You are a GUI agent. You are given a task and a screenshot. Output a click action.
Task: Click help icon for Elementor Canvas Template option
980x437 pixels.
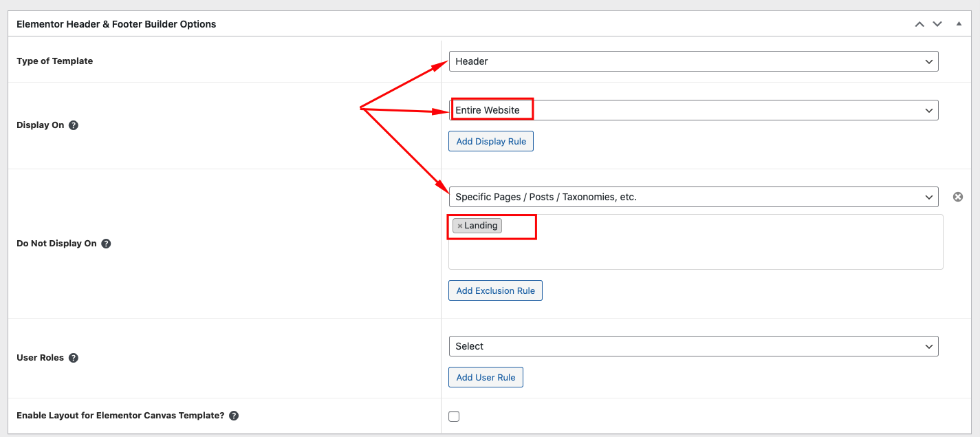point(234,416)
